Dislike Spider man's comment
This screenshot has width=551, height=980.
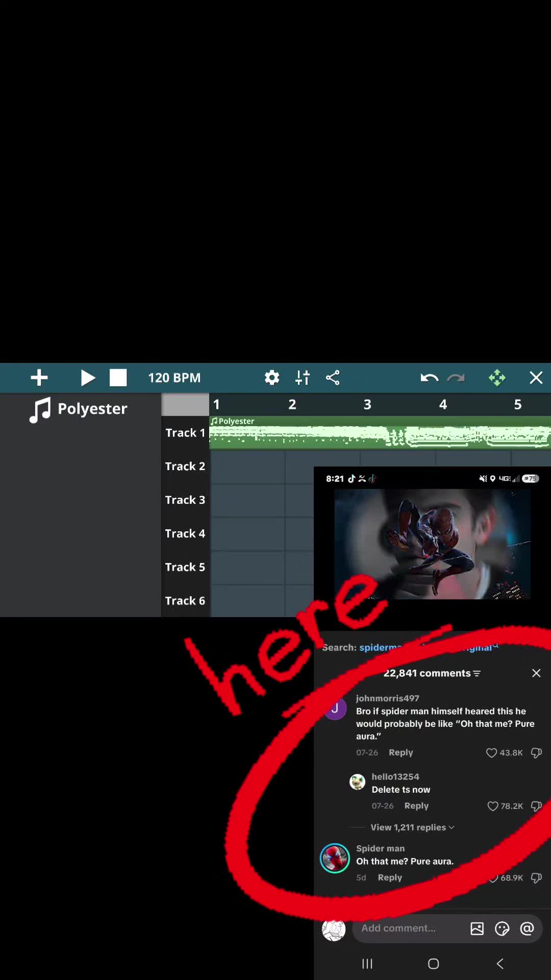point(536,877)
